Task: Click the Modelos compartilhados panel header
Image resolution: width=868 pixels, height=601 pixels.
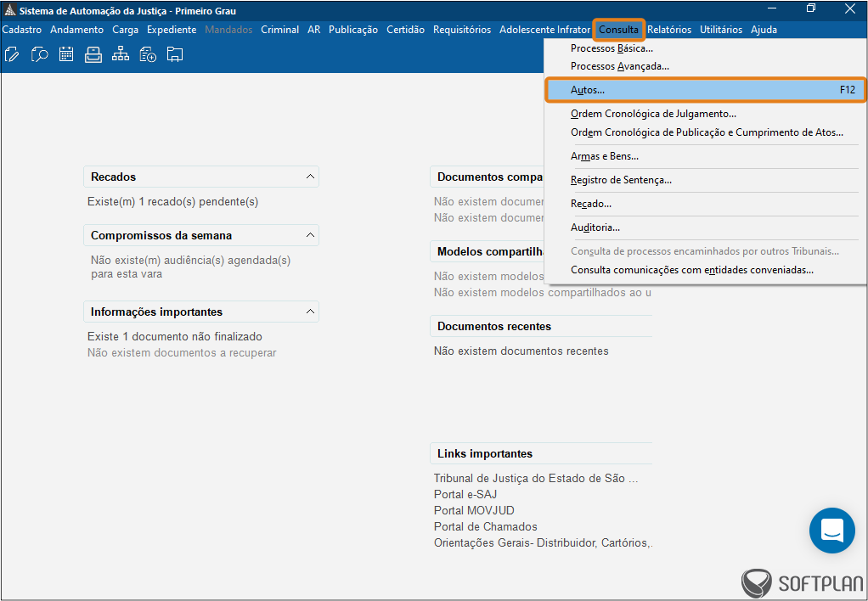Action: [x=488, y=251]
